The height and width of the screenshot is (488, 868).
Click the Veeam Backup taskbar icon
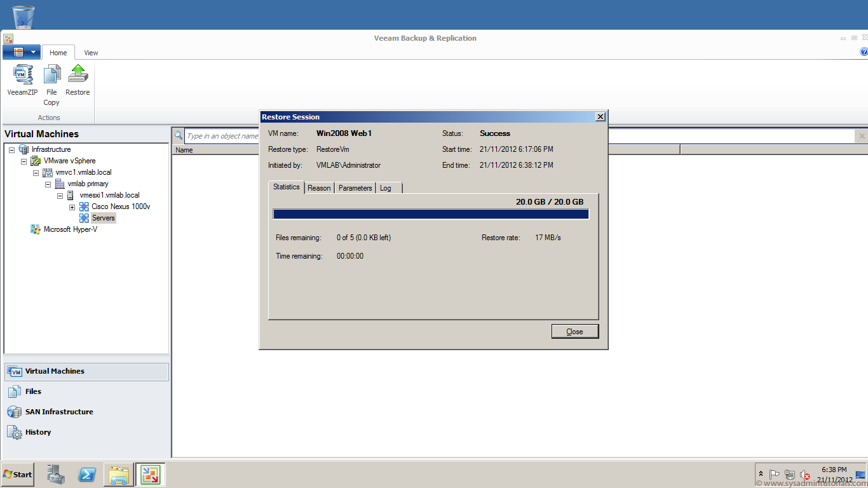(151, 475)
